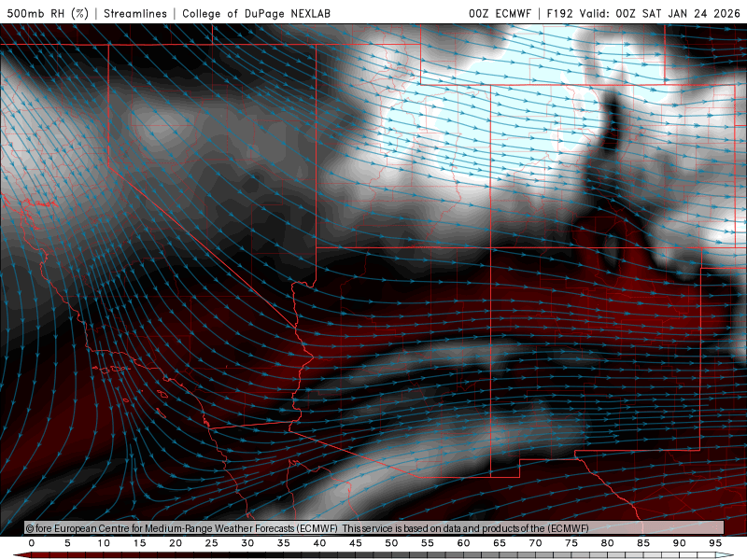Select the "10" color scale label

click(x=104, y=543)
